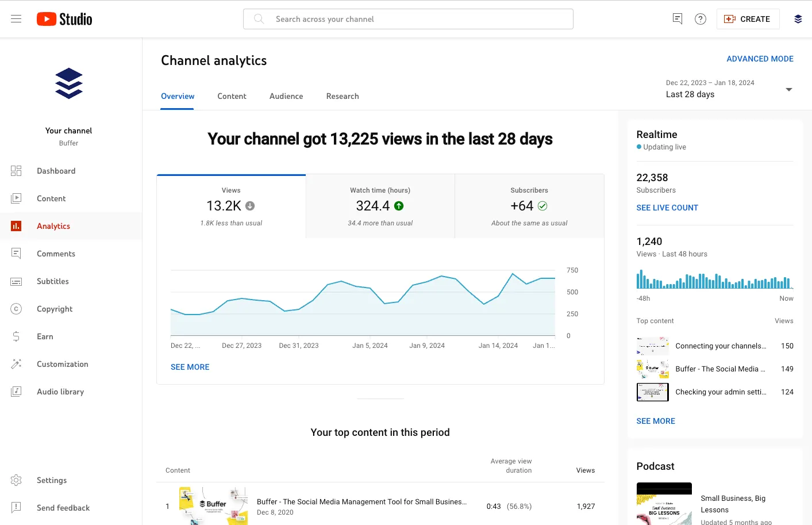Select the Subscribers metric card
Viewport: 812px width, 525px height.
click(529, 206)
